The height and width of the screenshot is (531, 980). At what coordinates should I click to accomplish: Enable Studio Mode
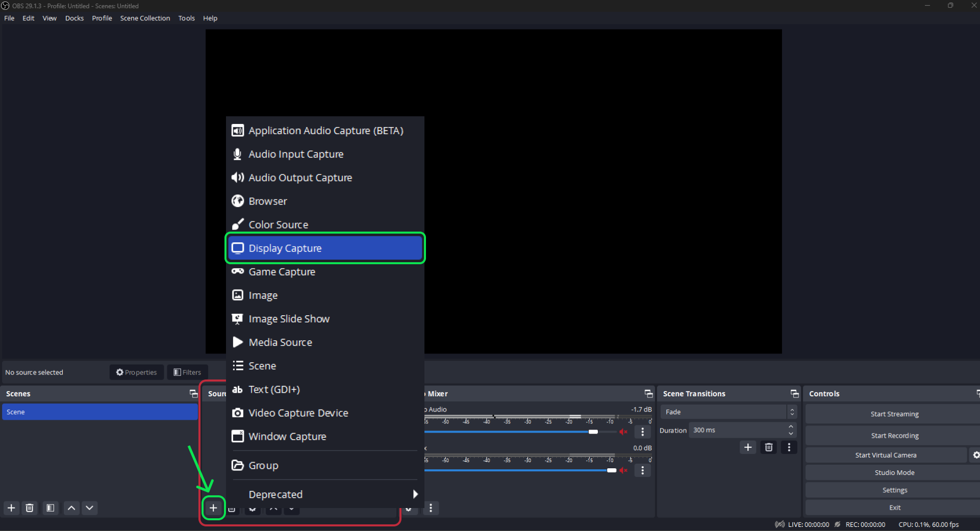tap(894, 472)
